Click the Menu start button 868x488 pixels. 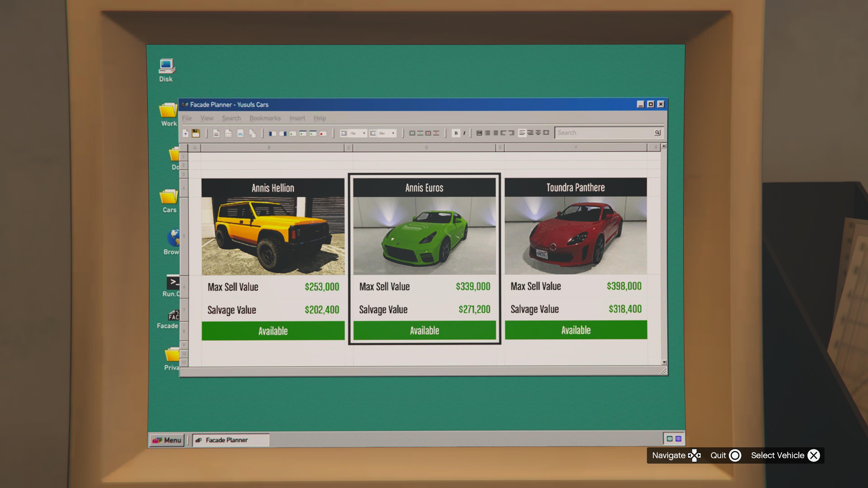167,440
